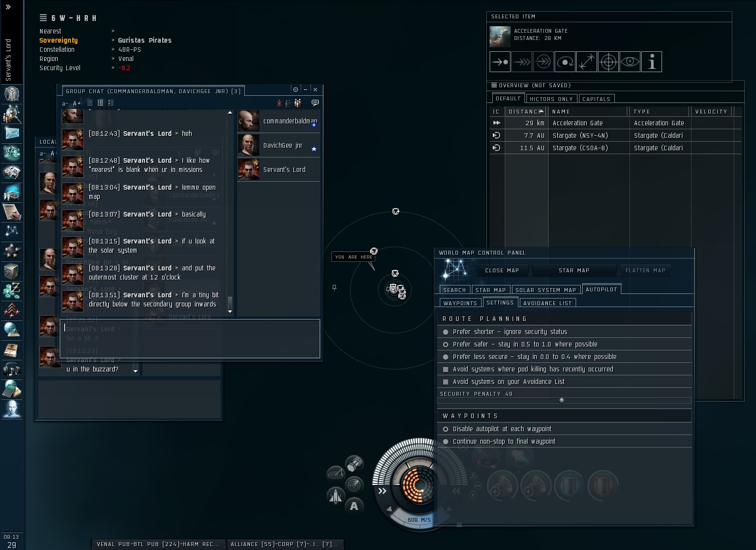Click the Approach icon for selected item
This screenshot has height=550, width=756.
pyautogui.click(x=500, y=62)
